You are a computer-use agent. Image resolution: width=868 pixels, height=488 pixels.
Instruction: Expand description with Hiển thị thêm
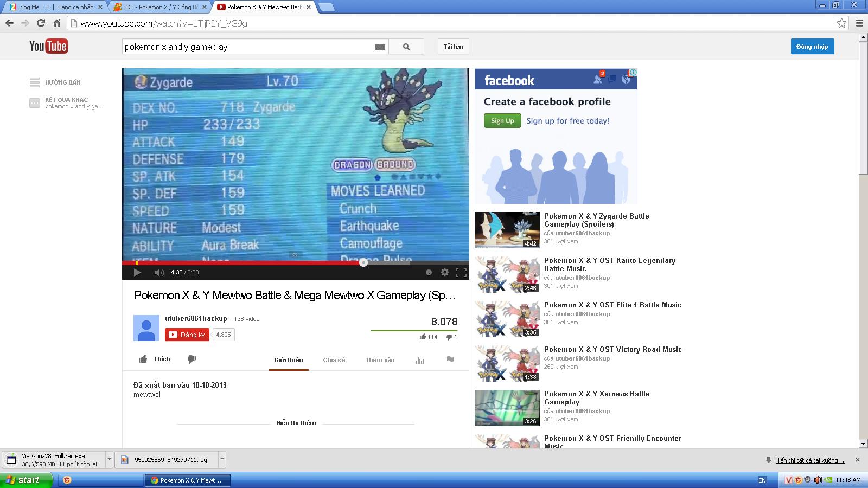pyautogui.click(x=296, y=423)
